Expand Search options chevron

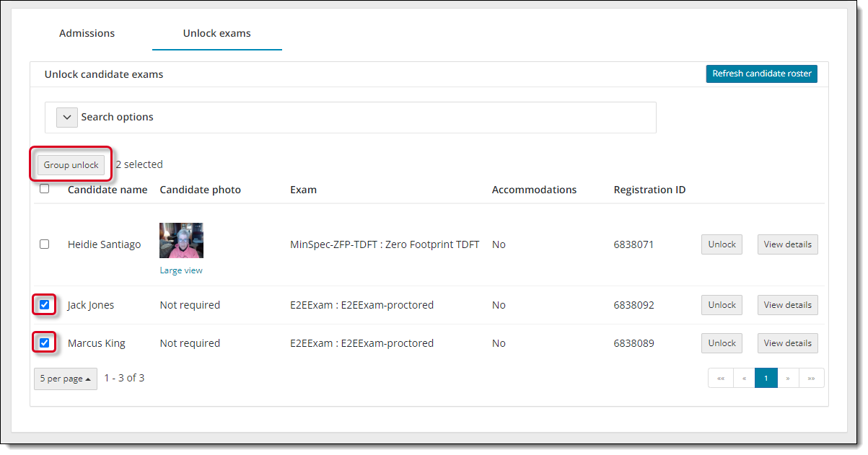[67, 118]
